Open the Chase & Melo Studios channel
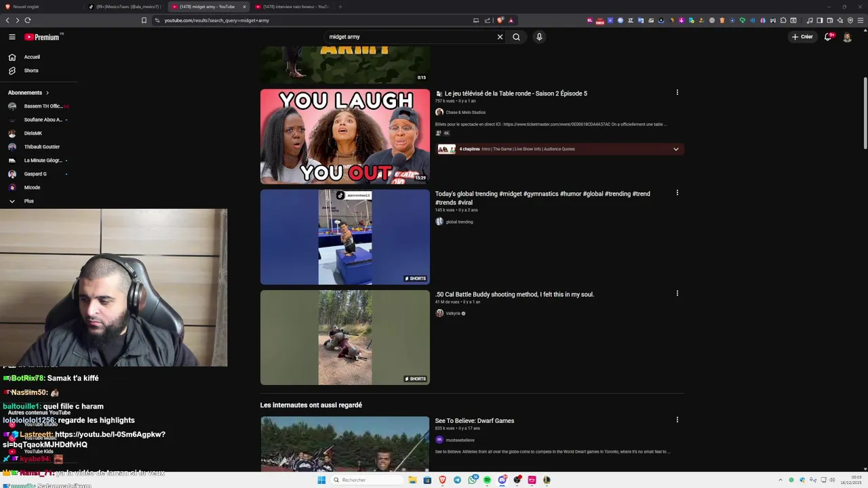 (465, 113)
